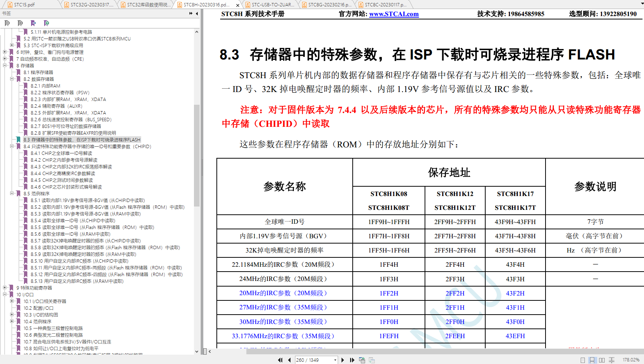This screenshot has width=644, height=364.
Task: Click the delete bookmark icon in bookmarks panel
Action: pos(7,23)
